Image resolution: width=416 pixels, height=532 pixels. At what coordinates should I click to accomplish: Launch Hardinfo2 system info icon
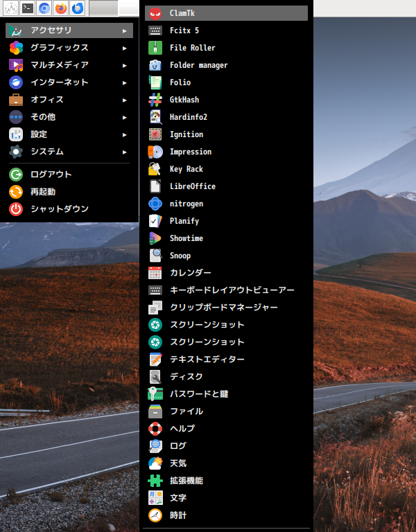point(155,117)
